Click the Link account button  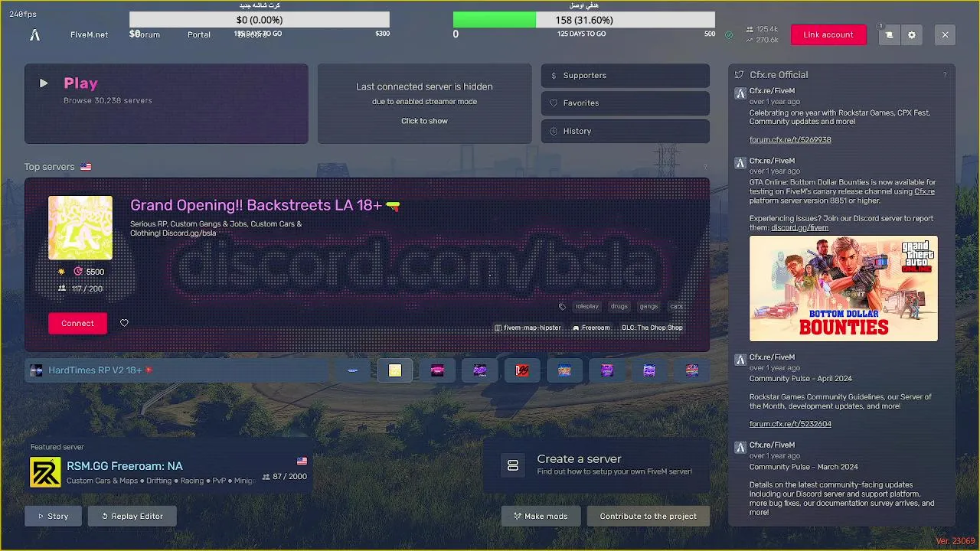tap(828, 34)
